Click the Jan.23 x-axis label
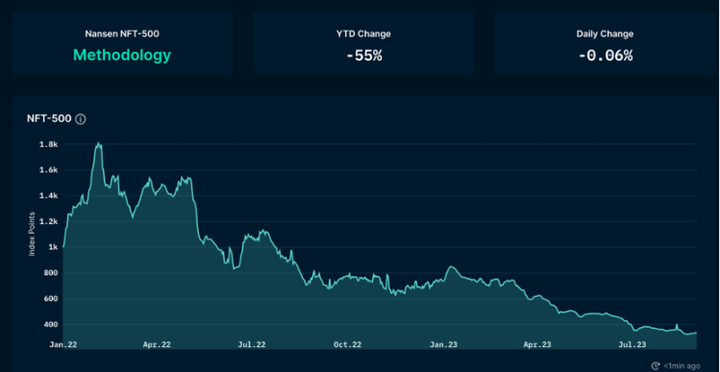The height and width of the screenshot is (372, 720). (444, 344)
